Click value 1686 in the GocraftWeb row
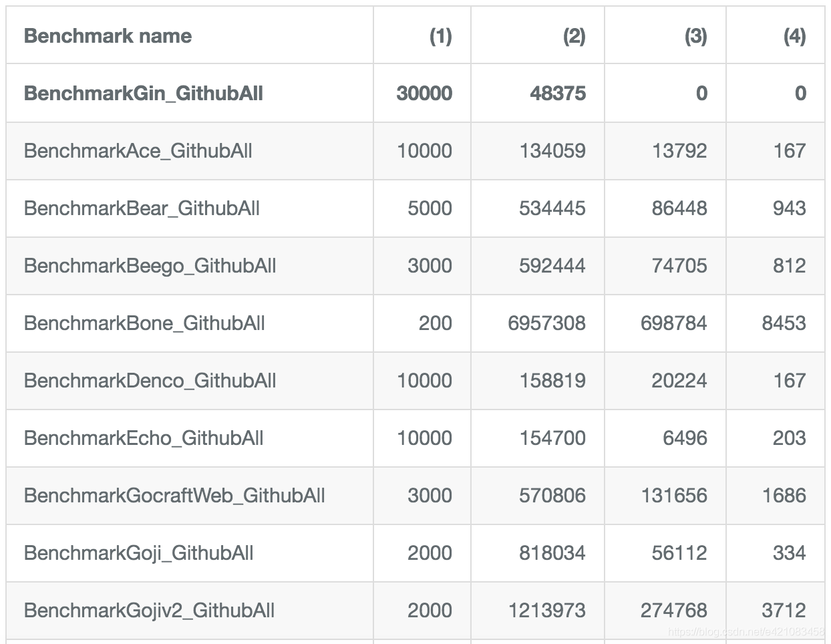831x644 pixels. pyautogui.click(x=784, y=496)
